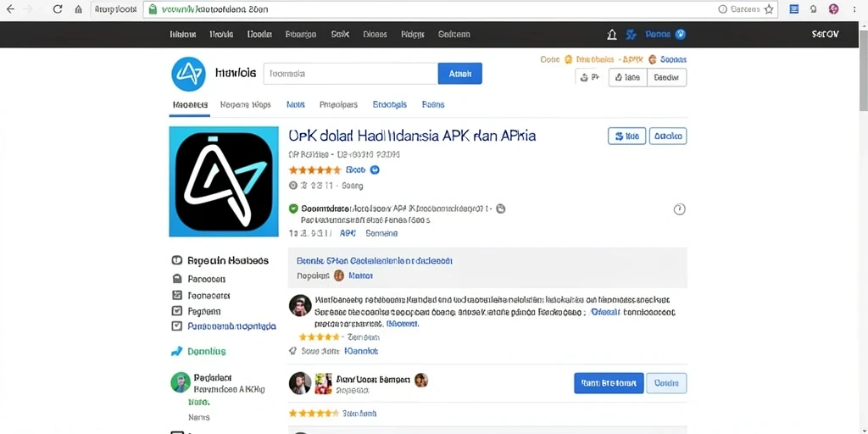The image size is (868, 434).
Task: Click the sidebar icon beside 'Feoneoeter'
Action: 177,295
